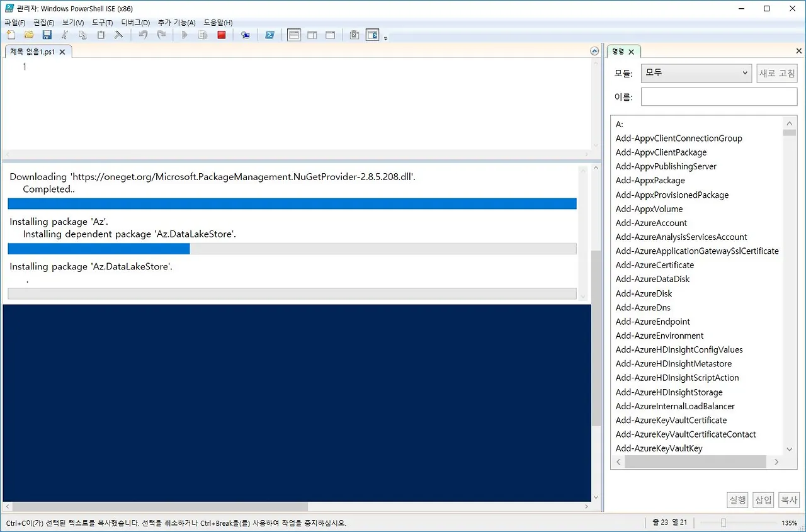Create a new script with New icon
Viewport: 806px width, 532px height.
point(11,35)
